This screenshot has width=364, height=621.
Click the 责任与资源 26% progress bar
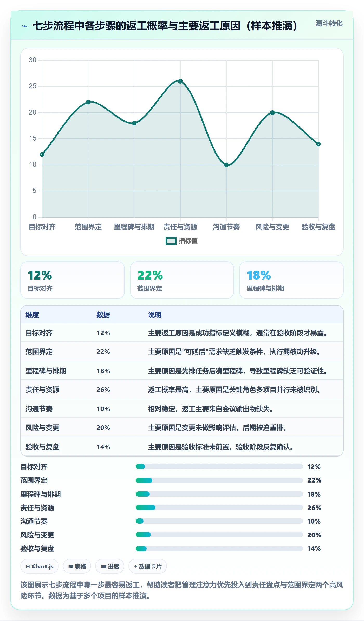219,508
